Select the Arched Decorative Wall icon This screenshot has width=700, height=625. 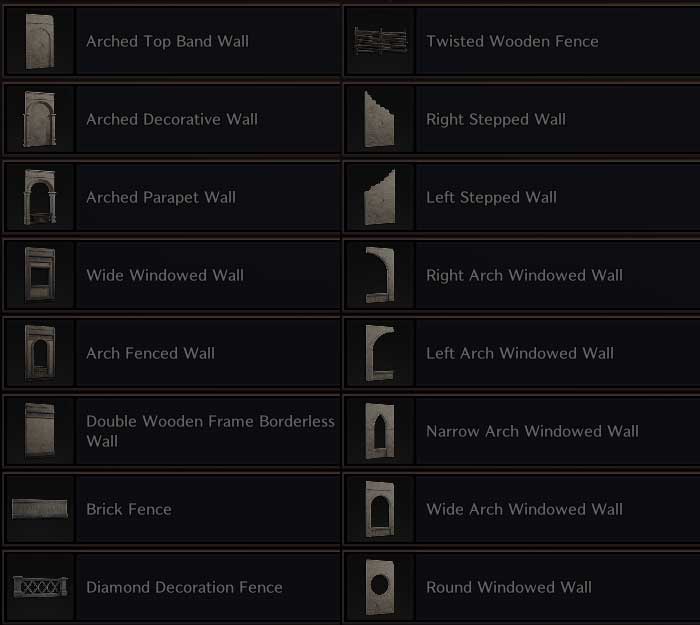[39, 119]
